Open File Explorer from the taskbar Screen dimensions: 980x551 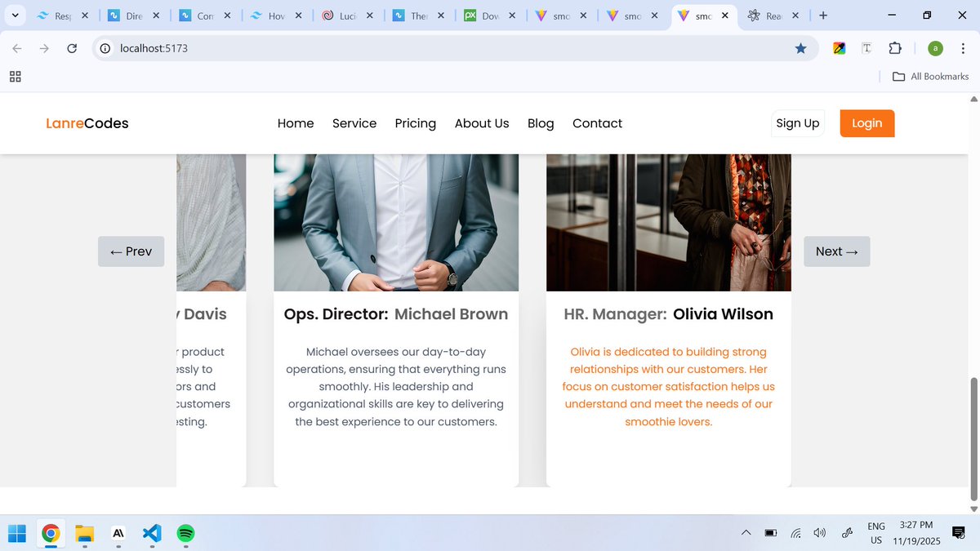[x=84, y=534]
